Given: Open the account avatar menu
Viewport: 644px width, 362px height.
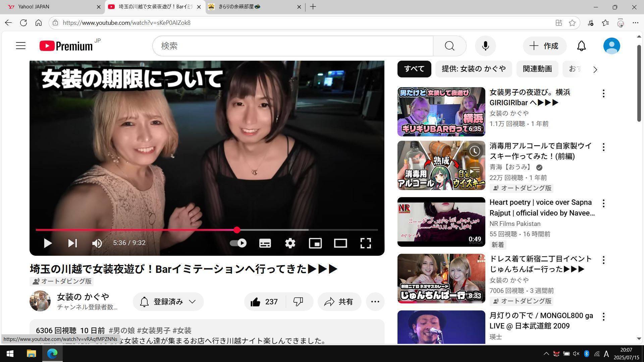Looking at the screenshot, I should (x=611, y=46).
